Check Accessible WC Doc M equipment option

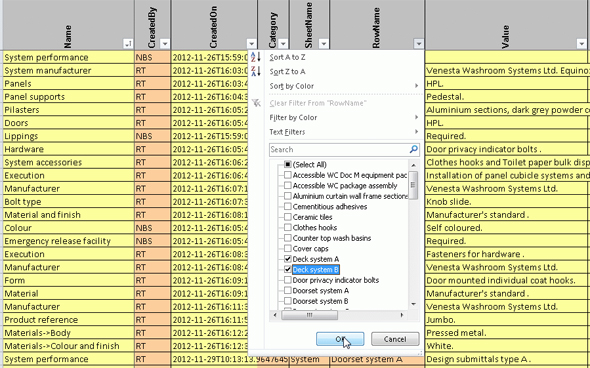click(288, 175)
